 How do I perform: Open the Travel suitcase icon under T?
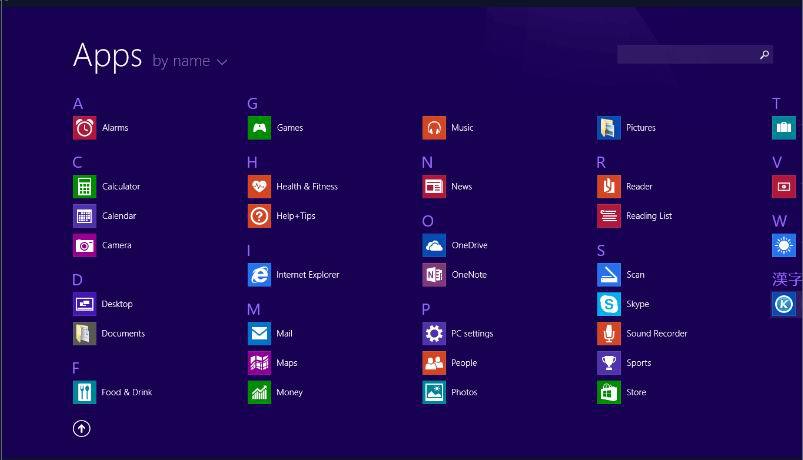pyautogui.click(x=784, y=128)
